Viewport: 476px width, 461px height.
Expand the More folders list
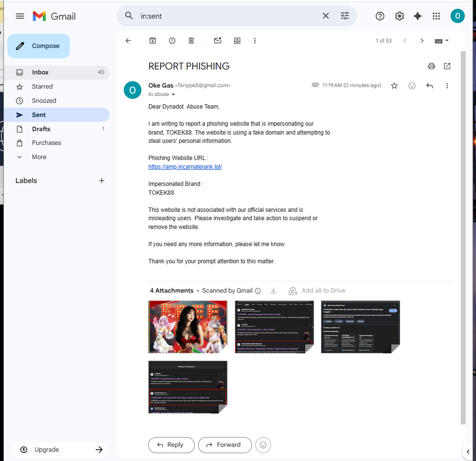point(57,157)
